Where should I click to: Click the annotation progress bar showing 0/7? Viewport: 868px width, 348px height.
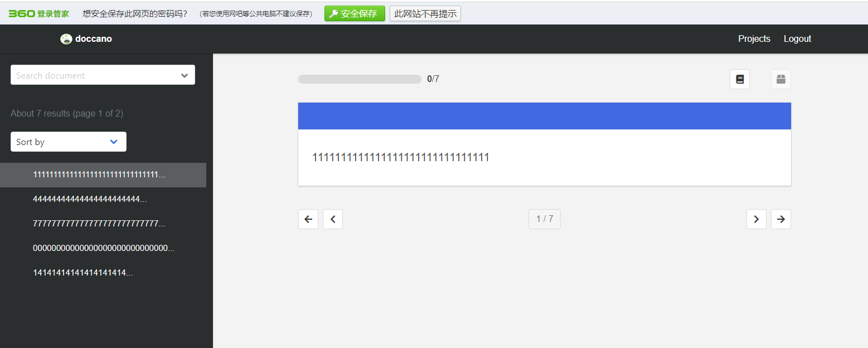(360, 79)
